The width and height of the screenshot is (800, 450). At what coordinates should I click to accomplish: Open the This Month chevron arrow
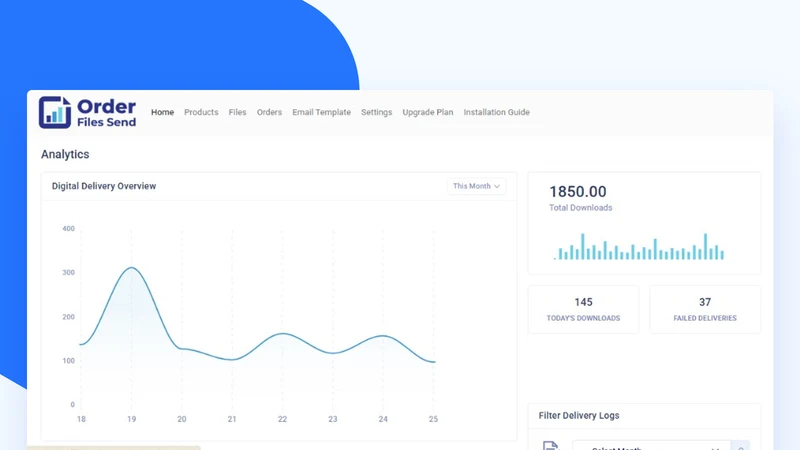(497, 186)
